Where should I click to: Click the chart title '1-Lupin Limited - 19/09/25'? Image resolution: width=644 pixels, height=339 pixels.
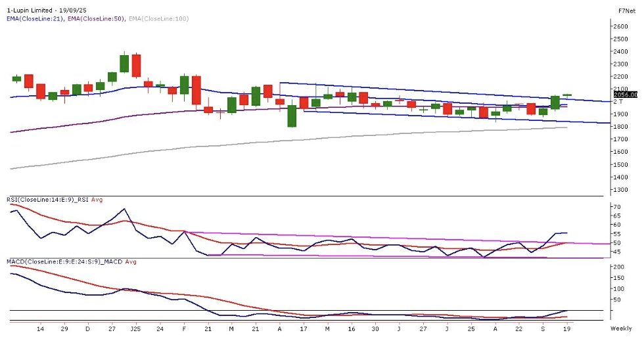[47, 11]
